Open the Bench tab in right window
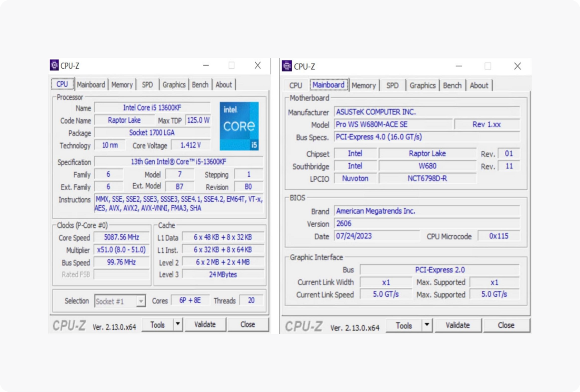Image resolution: width=580 pixels, height=392 pixels. click(x=452, y=85)
